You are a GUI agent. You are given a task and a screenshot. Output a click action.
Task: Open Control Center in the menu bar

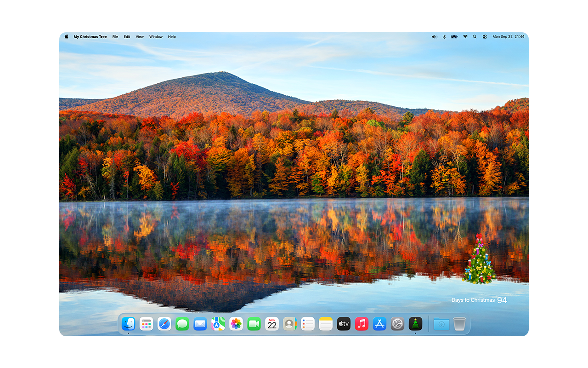tap(485, 37)
